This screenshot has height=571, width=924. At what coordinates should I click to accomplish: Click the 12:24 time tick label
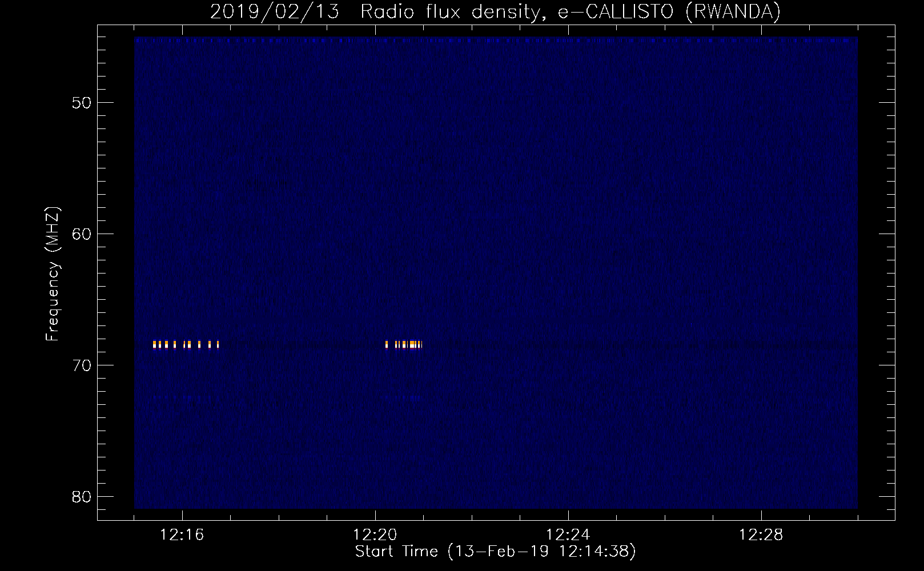[x=568, y=535]
